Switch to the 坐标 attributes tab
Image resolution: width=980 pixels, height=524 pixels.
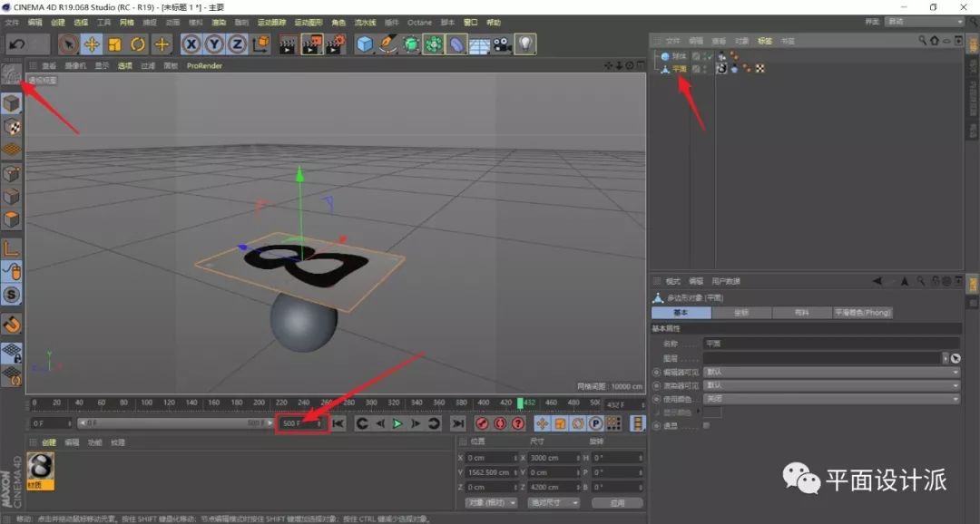[741, 313]
